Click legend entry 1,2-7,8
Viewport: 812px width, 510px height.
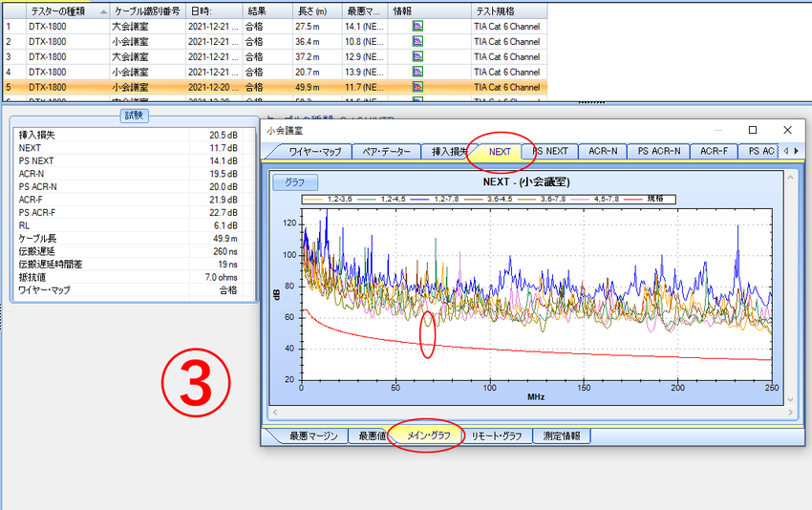[x=434, y=200]
